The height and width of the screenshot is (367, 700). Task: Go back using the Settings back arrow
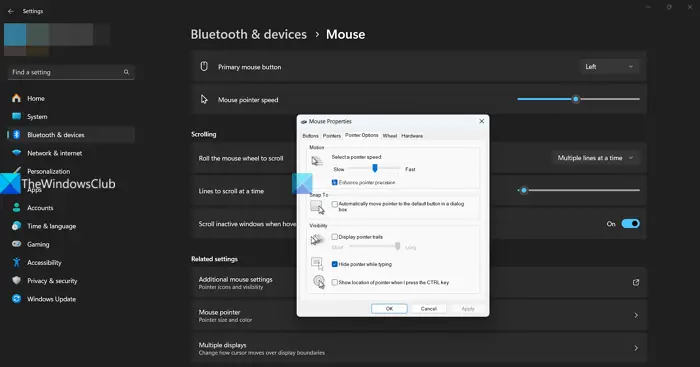[11, 11]
